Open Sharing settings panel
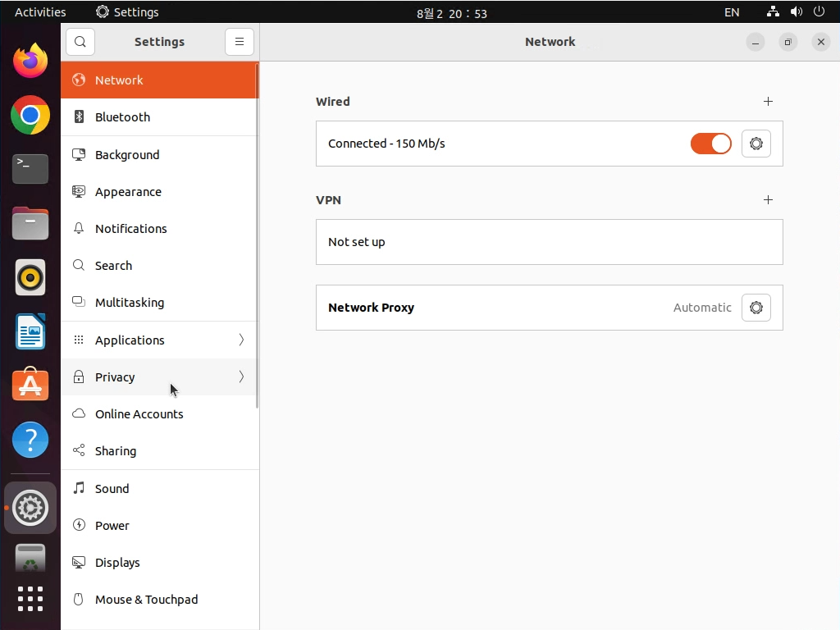This screenshot has width=840, height=630. (160, 450)
